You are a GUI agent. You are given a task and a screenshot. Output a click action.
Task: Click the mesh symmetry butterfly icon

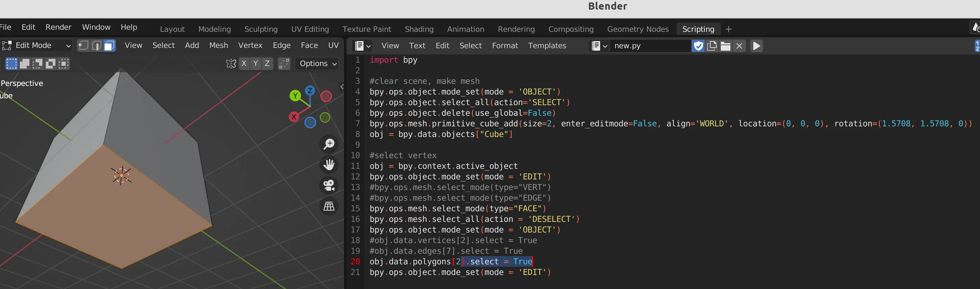[x=230, y=64]
